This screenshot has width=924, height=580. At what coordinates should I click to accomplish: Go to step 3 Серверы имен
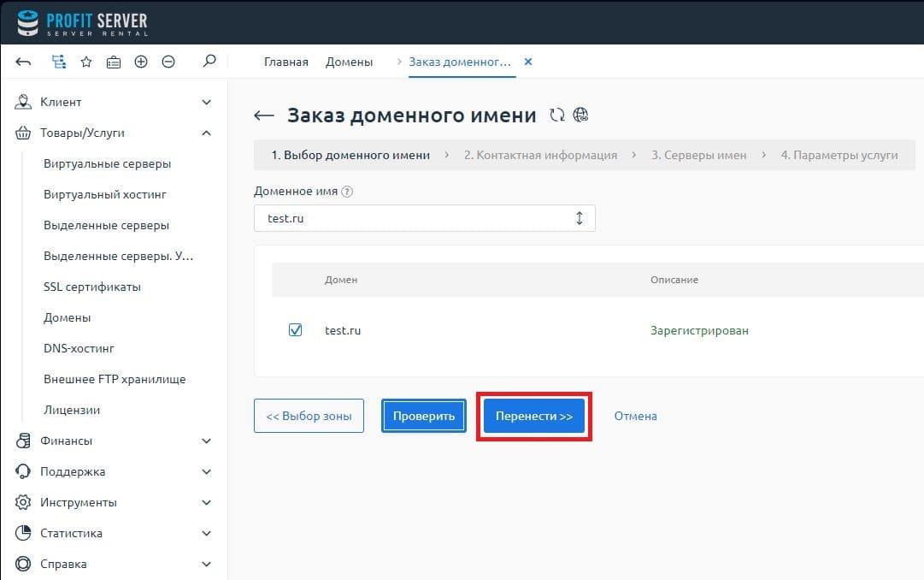699,155
